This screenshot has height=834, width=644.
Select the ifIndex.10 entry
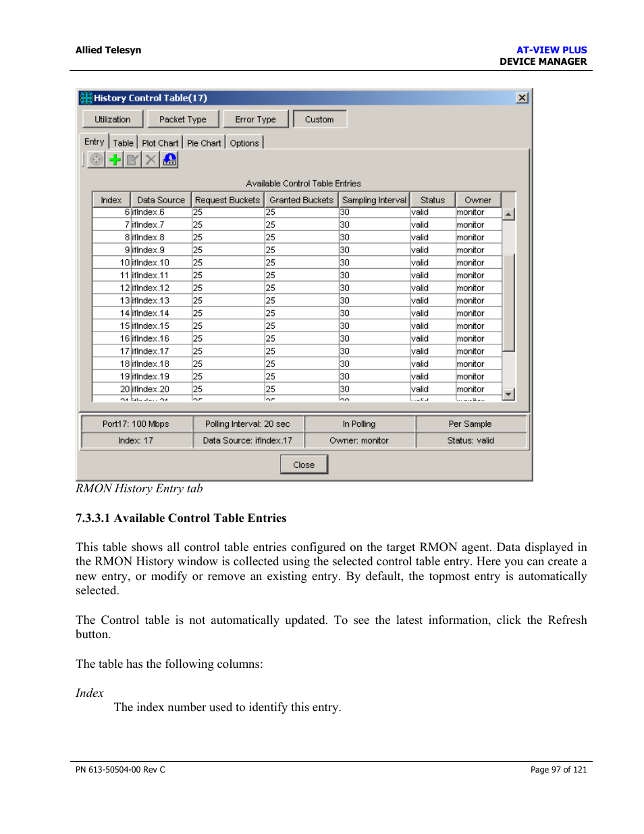(297, 263)
